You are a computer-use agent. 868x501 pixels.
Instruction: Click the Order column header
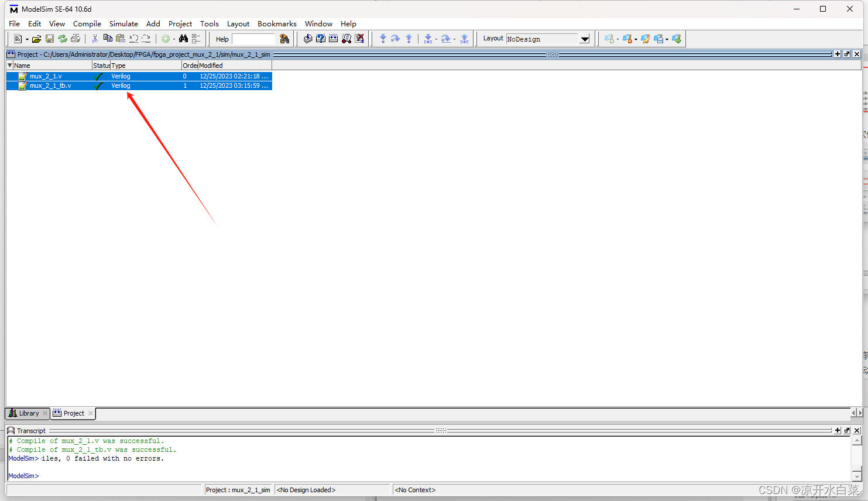point(190,66)
